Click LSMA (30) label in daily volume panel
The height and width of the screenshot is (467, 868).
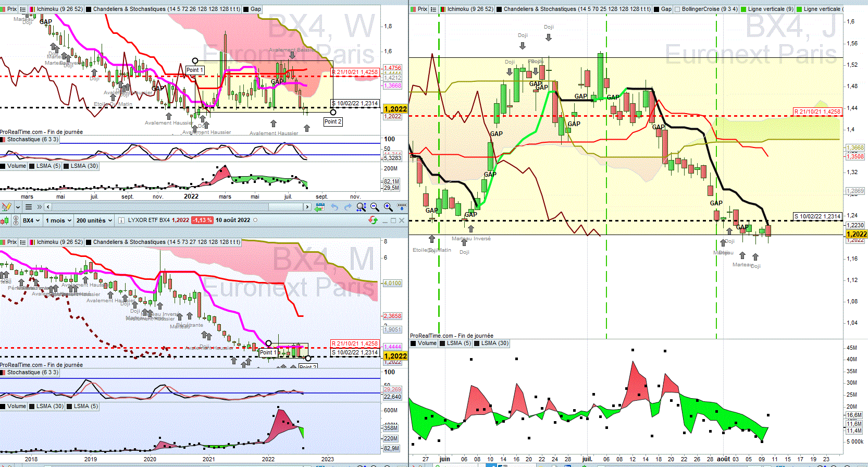point(495,343)
